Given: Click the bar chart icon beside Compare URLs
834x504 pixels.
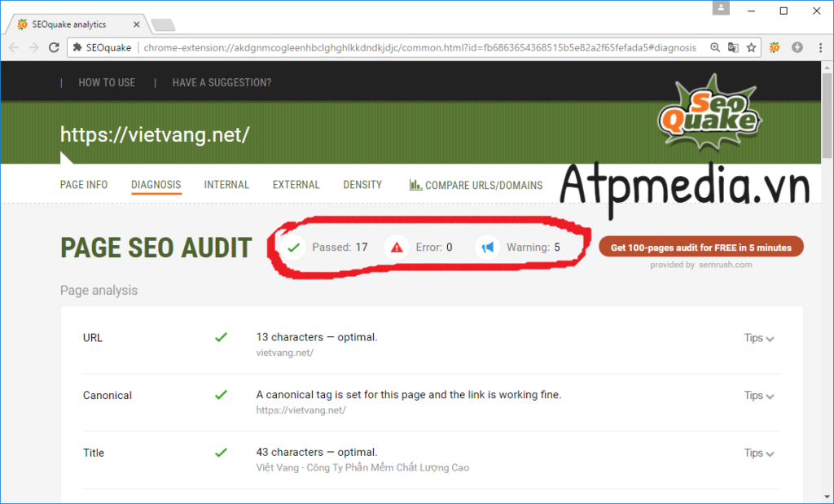Looking at the screenshot, I should [x=415, y=185].
